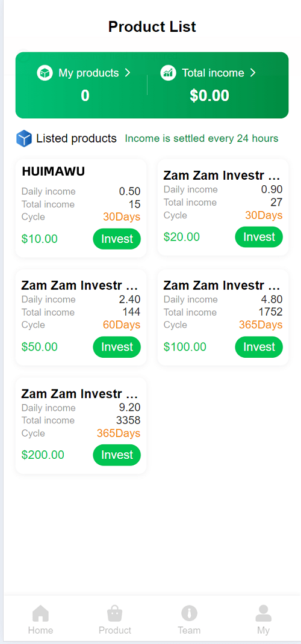This screenshot has height=644, width=301.
Task: Open the Home tab icon
Action: 40,614
